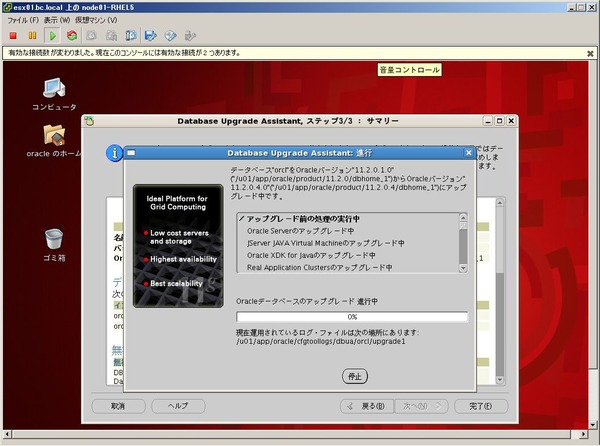The image size is (600, 446).
Task: Open the コンピュータ desktop icon
Action: [54, 94]
